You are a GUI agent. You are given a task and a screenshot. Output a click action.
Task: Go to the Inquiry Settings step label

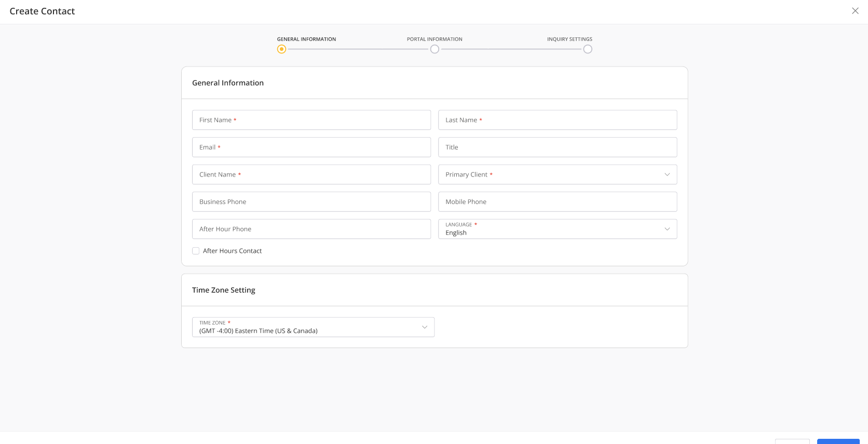tap(569, 39)
